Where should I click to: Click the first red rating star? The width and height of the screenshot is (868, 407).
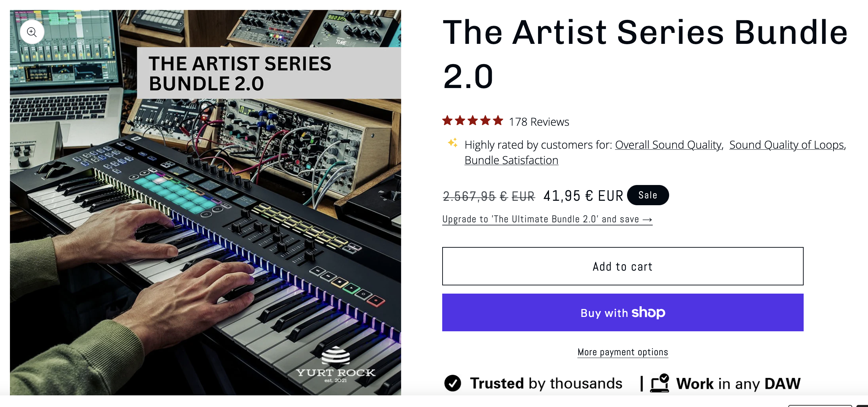447,121
